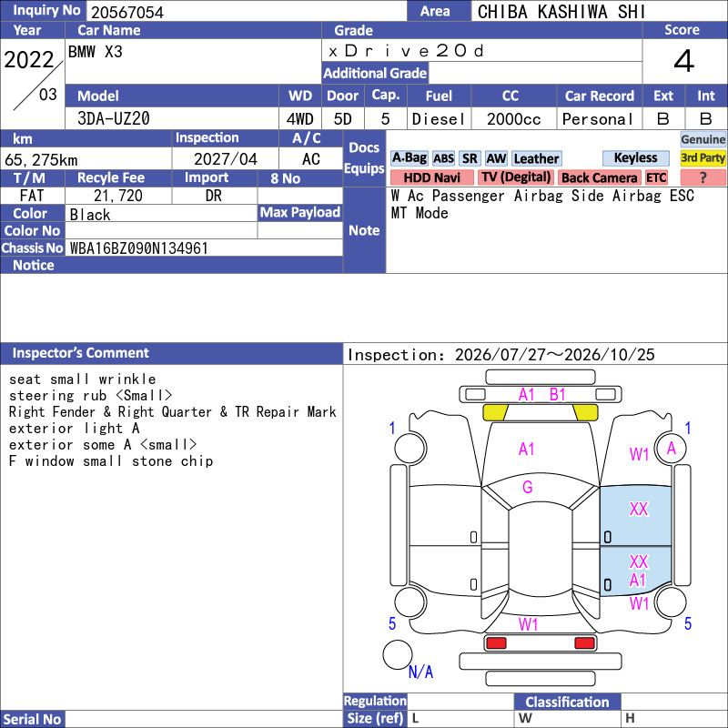Viewport: 728px width, 728px height.
Task: Click the month value 03
Action: [x=48, y=95]
